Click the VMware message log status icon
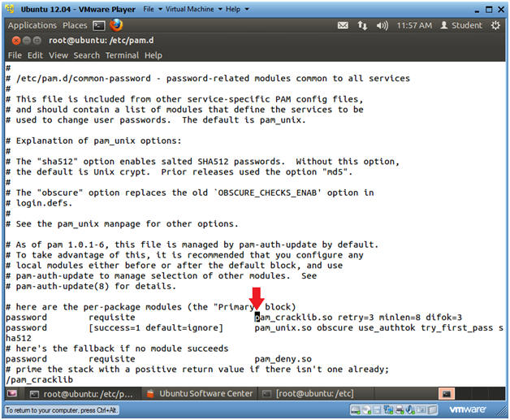This screenshot has height=420, width=510. 432,410
